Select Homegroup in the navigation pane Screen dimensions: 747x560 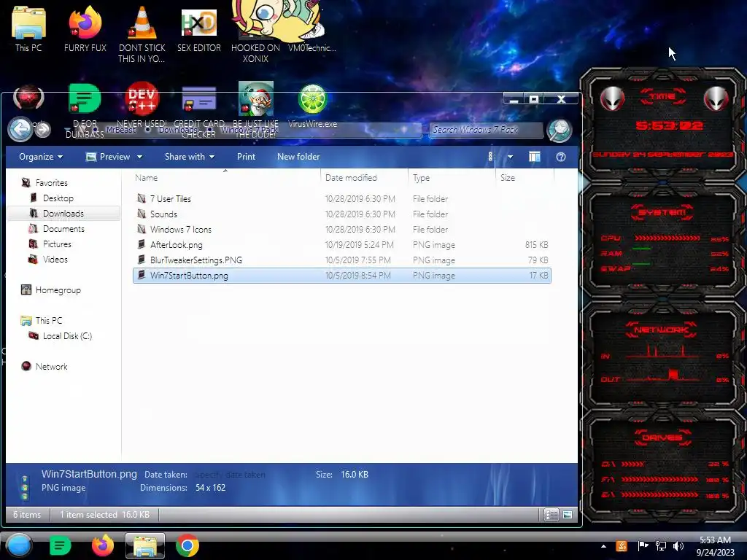point(58,290)
